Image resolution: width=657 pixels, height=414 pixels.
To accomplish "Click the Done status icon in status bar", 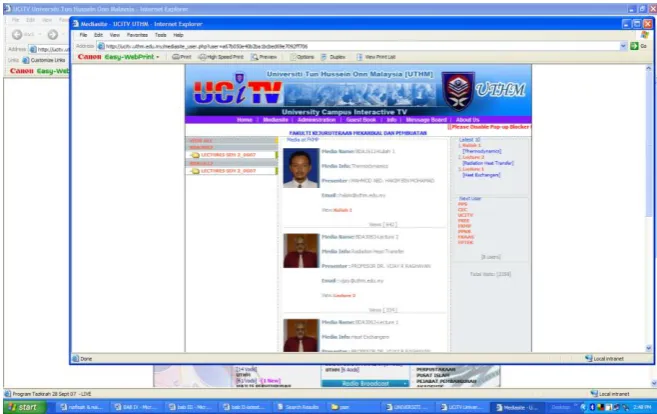I will pos(76,359).
